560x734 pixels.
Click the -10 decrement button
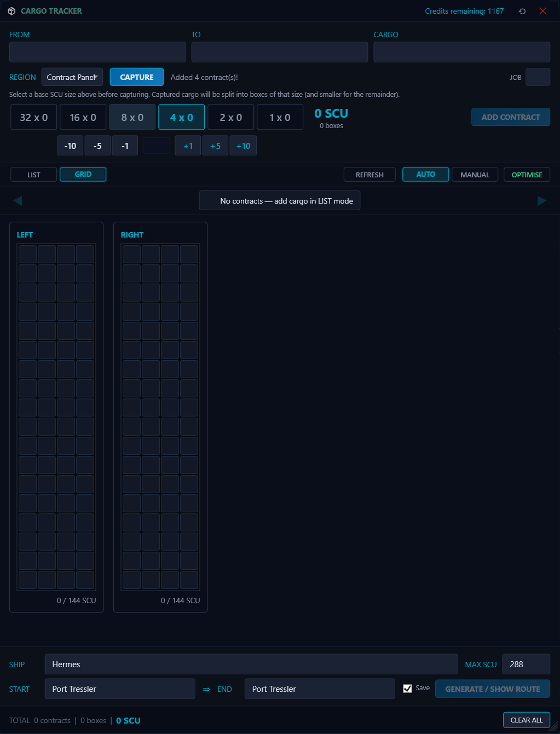click(x=70, y=146)
